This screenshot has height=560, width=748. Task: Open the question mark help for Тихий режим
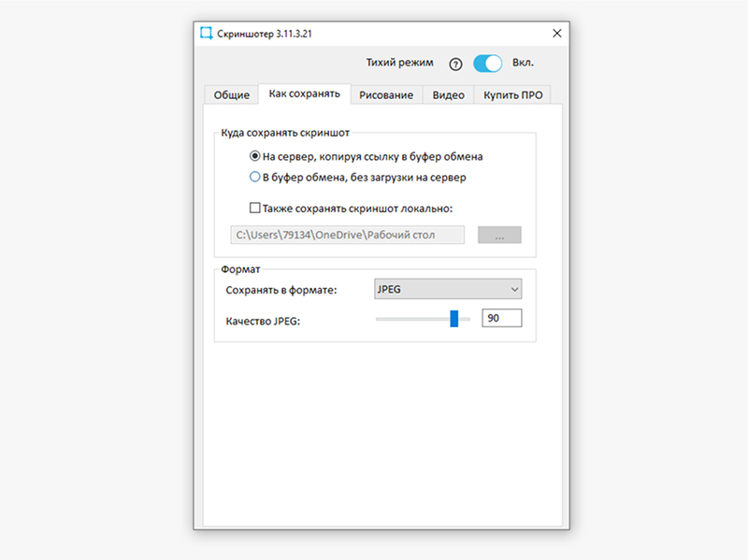coord(456,65)
